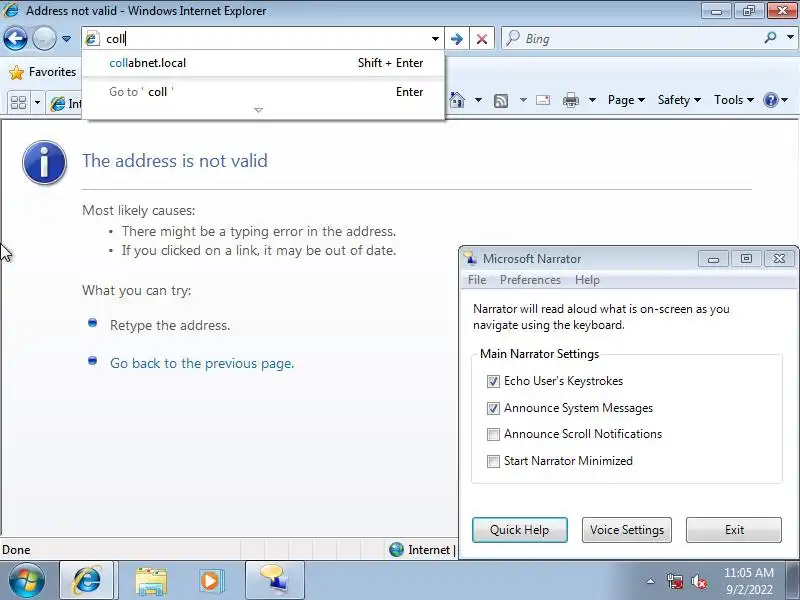Click the Quick Help button
This screenshot has height=600, width=800.
pos(519,530)
